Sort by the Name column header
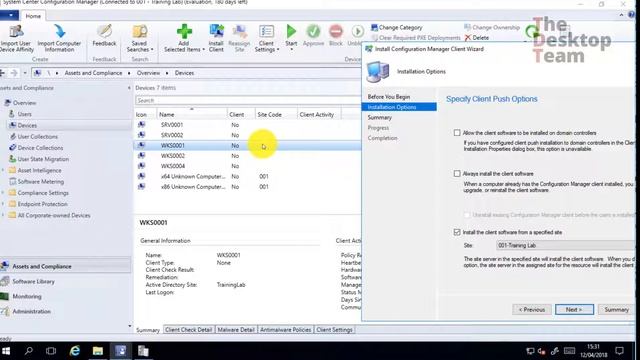Viewport: 640px width, 360px height. [192, 115]
